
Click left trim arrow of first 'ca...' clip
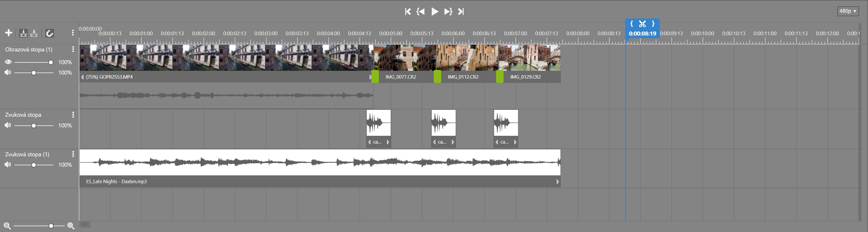369,142
